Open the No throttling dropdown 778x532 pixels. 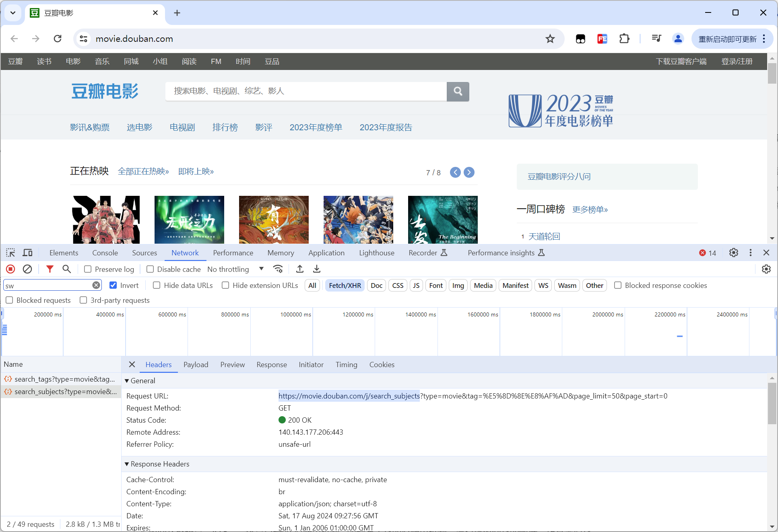click(235, 269)
